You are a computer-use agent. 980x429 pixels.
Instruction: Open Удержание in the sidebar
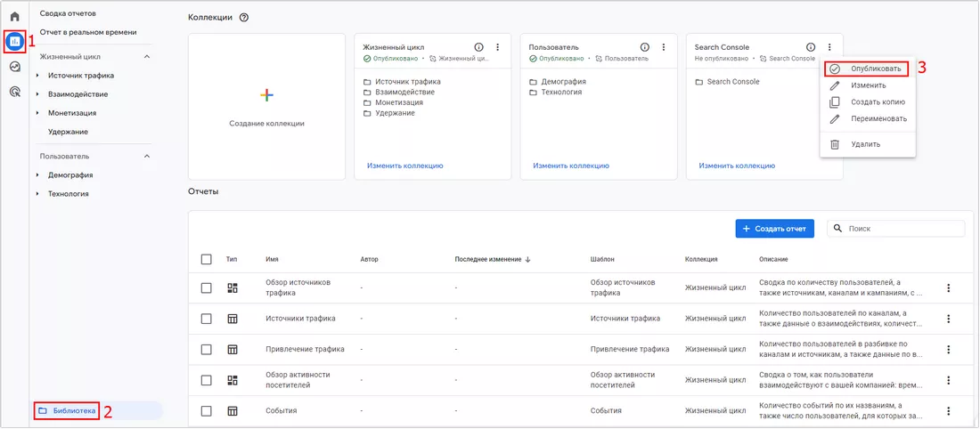click(68, 132)
